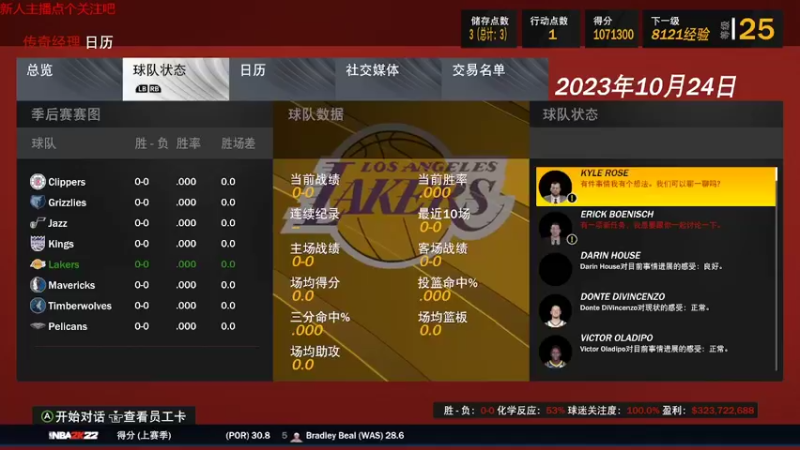Click the Lakers name in standings

pos(63,264)
